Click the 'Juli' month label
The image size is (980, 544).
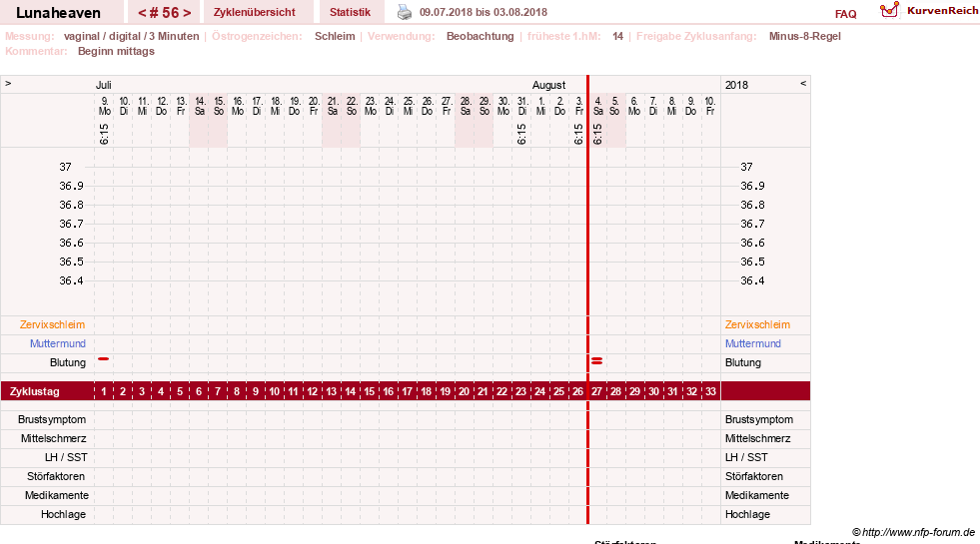(104, 85)
